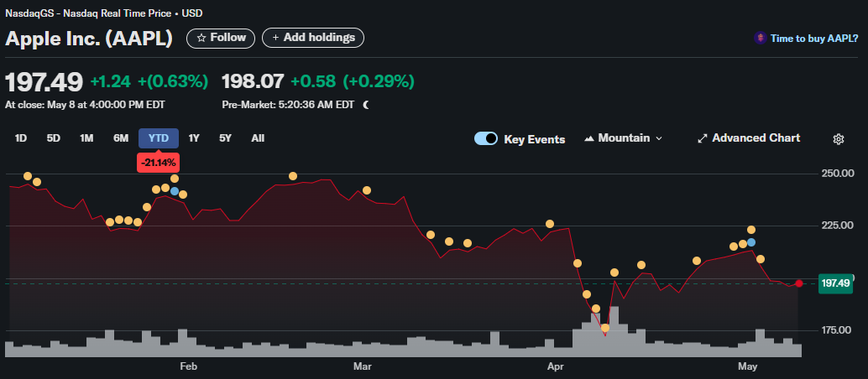The height and width of the screenshot is (379, 868).
Task: Click the -21.14% YTD change badge
Action: [x=159, y=163]
